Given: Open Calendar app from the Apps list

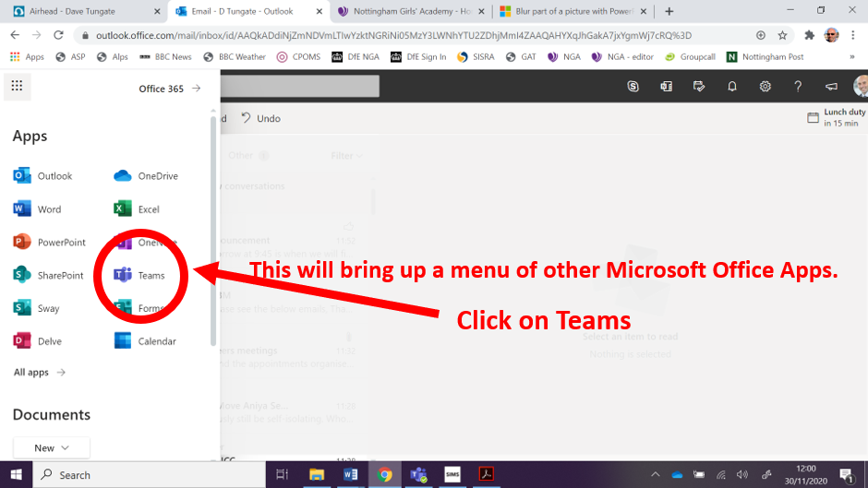Looking at the screenshot, I should [145, 341].
